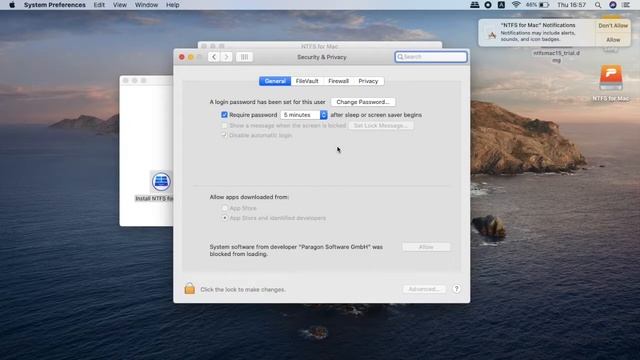Viewport: 640px width, 360px height.
Task: Open the help question mark button
Action: tap(456, 289)
